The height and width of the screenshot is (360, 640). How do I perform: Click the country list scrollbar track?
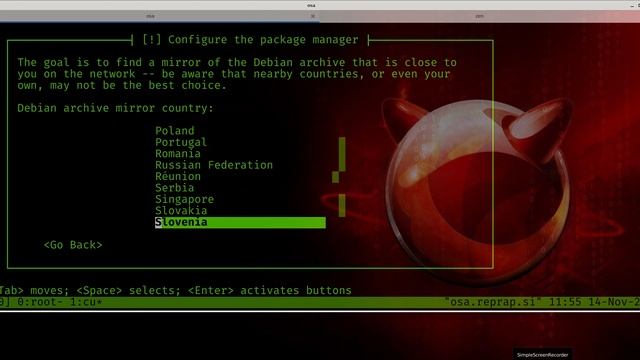click(341, 177)
